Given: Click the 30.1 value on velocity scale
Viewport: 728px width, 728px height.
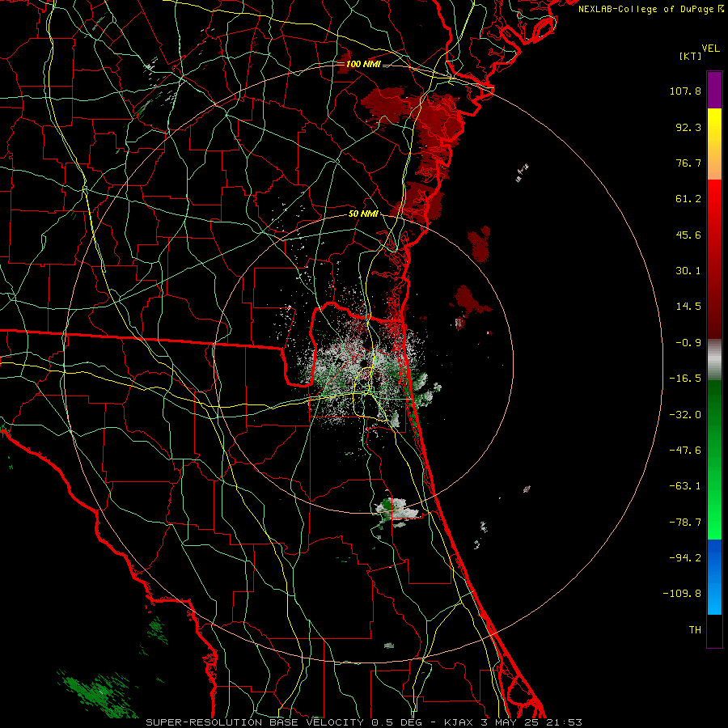Looking at the screenshot, I should pos(688,271).
